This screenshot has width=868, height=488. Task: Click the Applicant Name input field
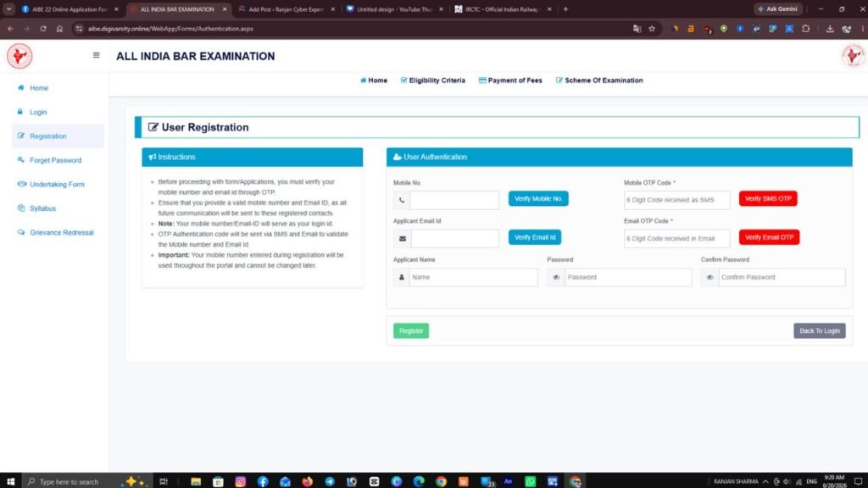tap(473, 277)
